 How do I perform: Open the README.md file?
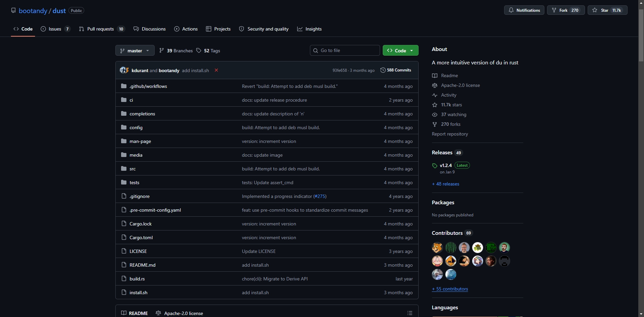[143, 265]
